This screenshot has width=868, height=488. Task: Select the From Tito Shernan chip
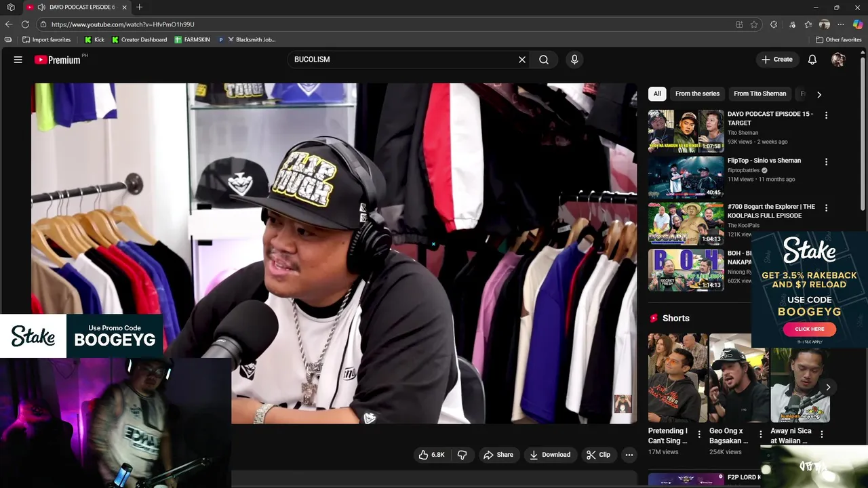click(x=759, y=94)
